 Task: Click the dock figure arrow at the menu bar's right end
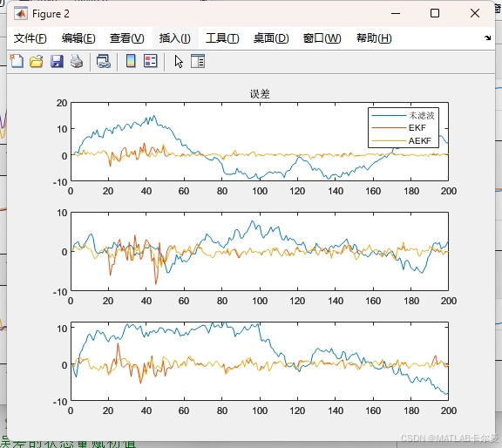[x=487, y=38]
